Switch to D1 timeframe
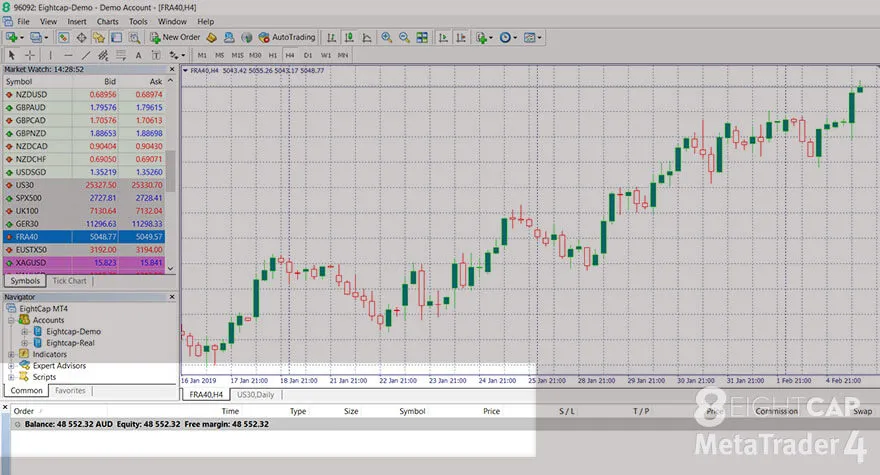Screen dimensions: 880x475 308,55
